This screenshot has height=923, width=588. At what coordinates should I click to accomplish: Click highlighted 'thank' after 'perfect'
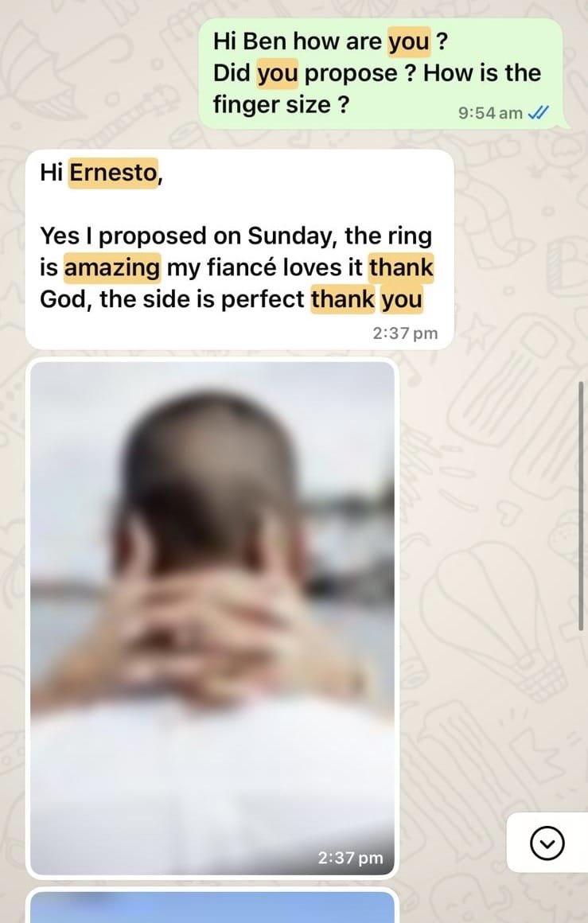[x=343, y=299]
